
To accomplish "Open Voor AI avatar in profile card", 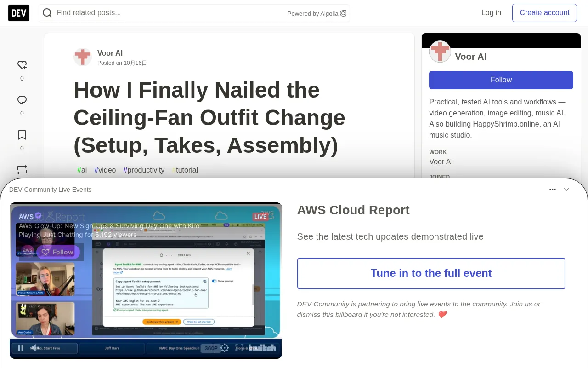I will tap(440, 52).
